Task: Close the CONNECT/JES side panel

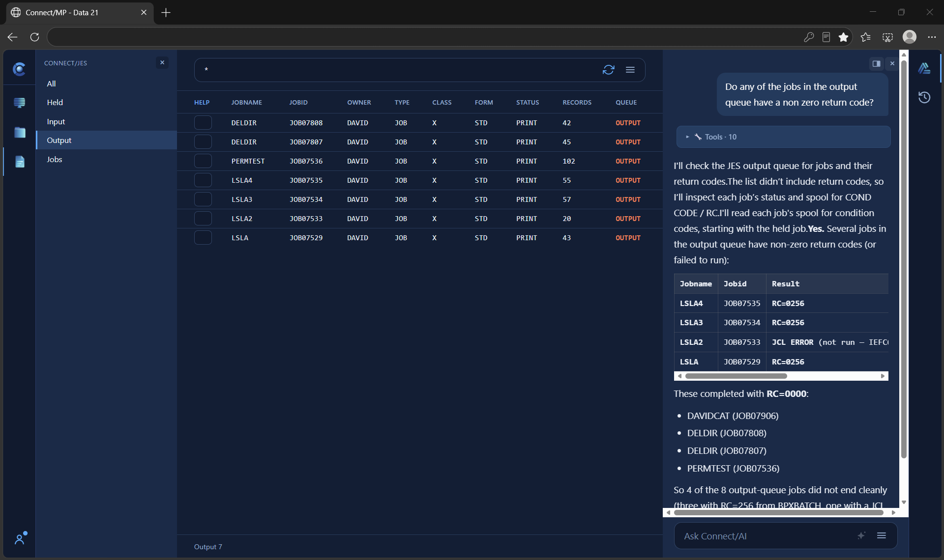Action: pos(162,62)
